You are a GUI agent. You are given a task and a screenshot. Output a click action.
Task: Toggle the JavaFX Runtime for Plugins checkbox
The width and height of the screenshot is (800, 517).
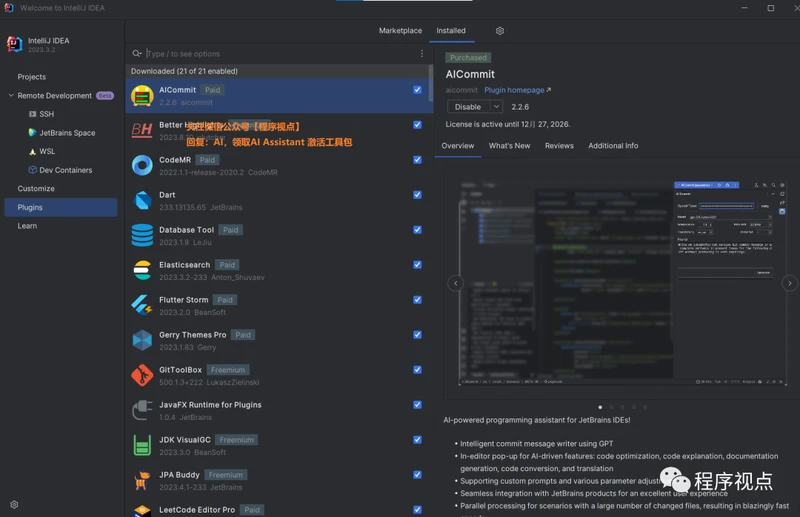pyautogui.click(x=417, y=404)
